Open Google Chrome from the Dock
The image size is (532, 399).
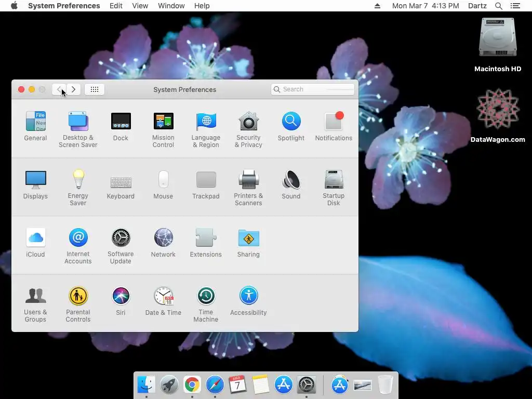tap(192, 384)
